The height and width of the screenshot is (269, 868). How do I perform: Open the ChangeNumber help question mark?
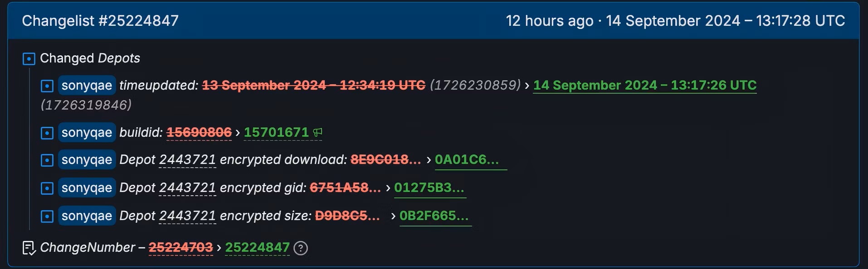pyautogui.click(x=301, y=248)
